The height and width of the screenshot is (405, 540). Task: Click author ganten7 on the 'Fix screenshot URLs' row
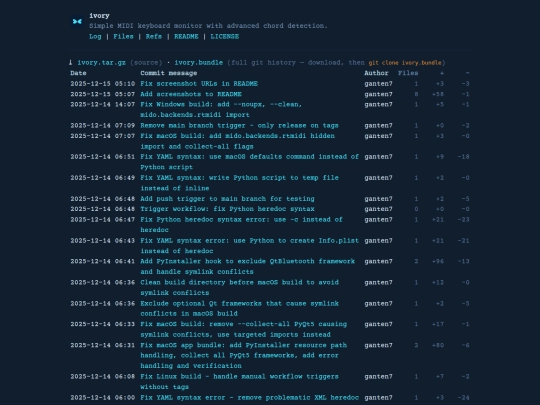click(378, 84)
